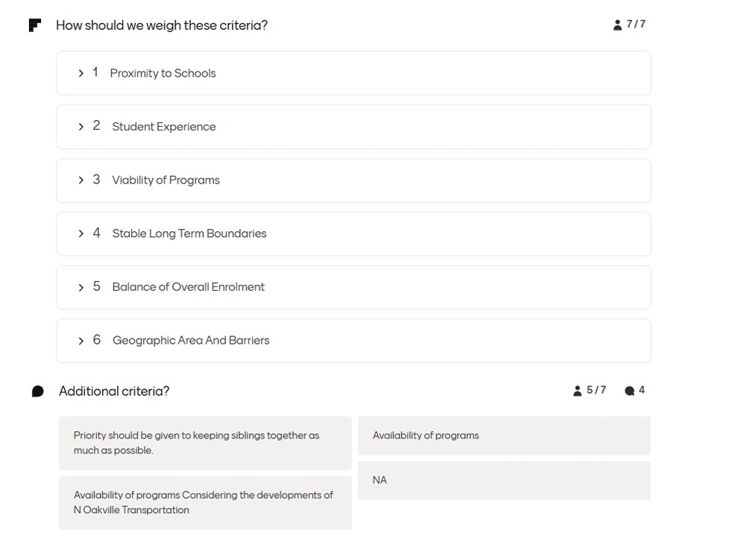The height and width of the screenshot is (560, 733).
Task: Click the chevron icon on the Proximity to Schools card
Action: (81, 72)
